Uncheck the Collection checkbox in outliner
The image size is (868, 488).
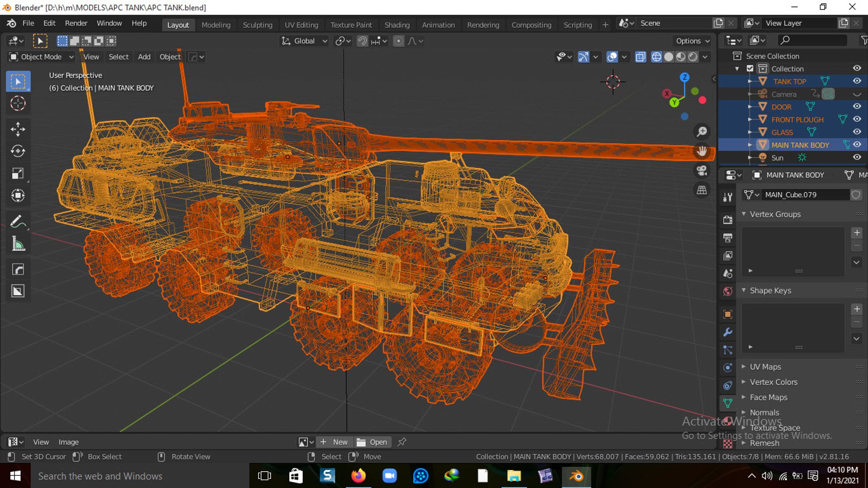(750, 68)
